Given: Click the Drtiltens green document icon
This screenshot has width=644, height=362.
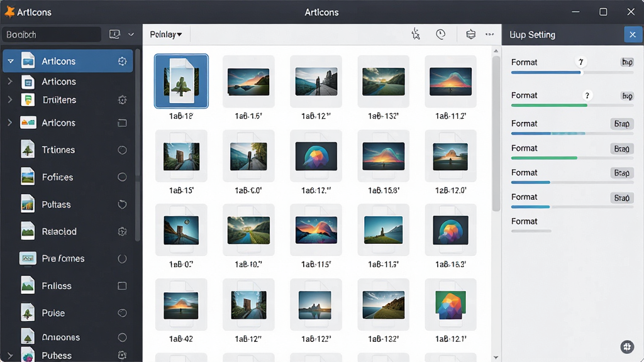Looking at the screenshot, I should [28, 100].
